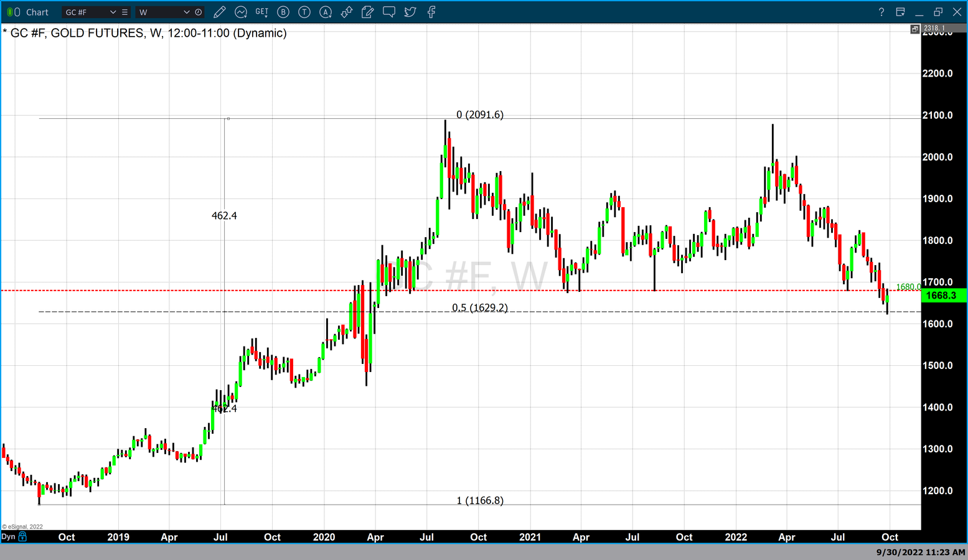
Task: Open the chat bubble comment icon
Action: point(389,12)
